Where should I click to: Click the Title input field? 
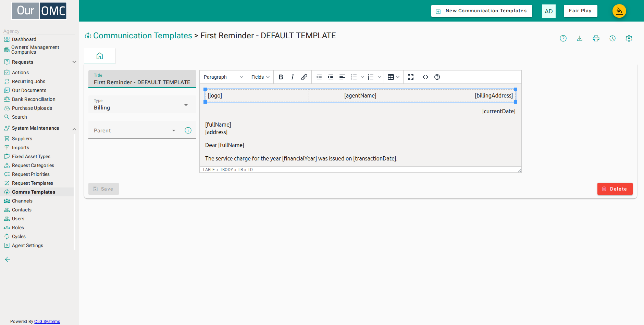(x=142, y=79)
